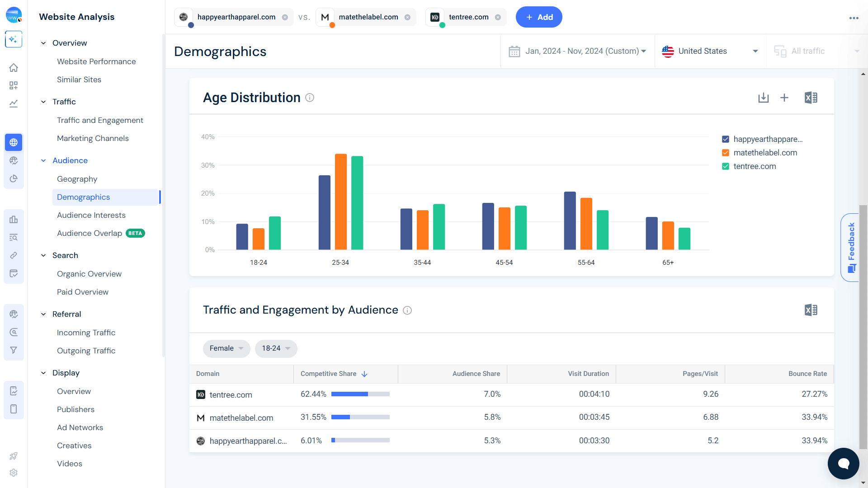The width and height of the screenshot is (868, 488).
Task: Add Age Distribution to dashboard with plus icon
Action: 784,98
